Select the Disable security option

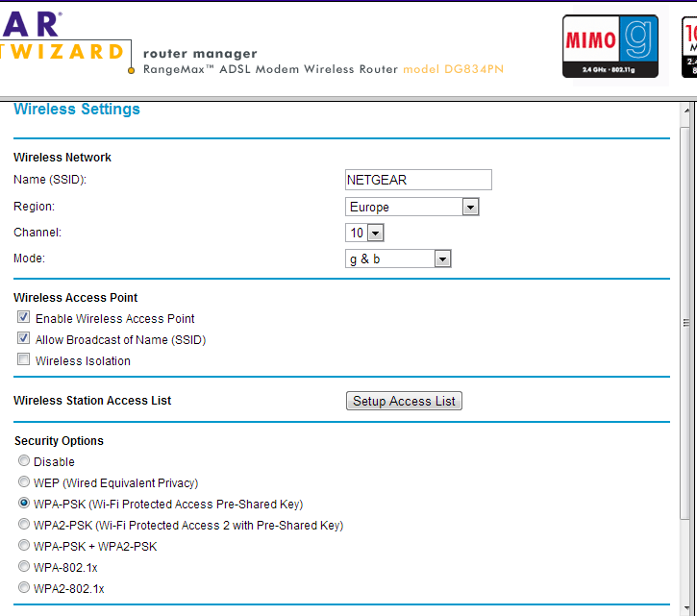point(24,461)
